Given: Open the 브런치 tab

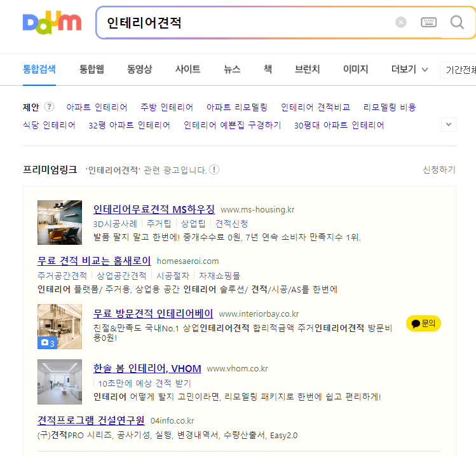Looking at the screenshot, I should [x=307, y=69].
